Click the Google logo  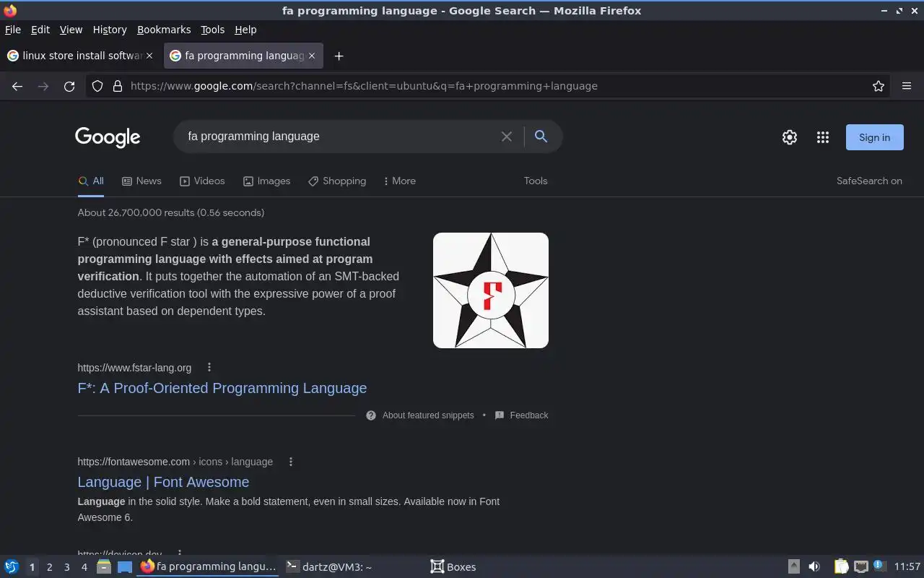[x=108, y=137]
